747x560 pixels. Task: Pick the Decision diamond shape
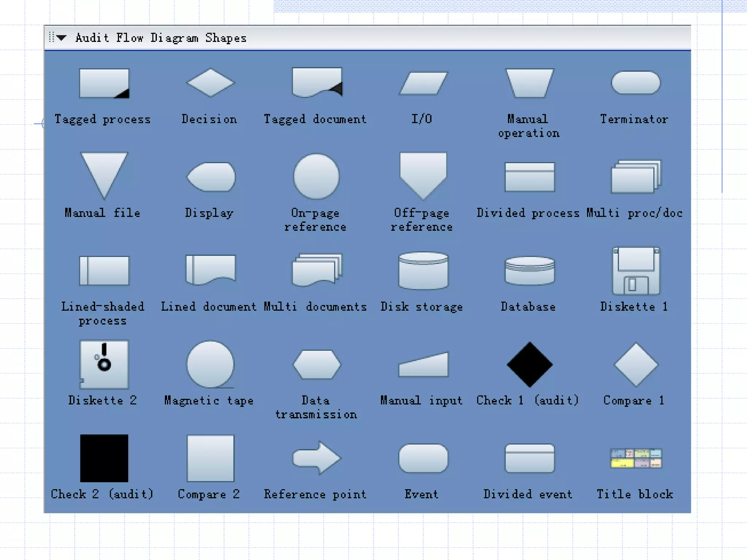coord(210,83)
